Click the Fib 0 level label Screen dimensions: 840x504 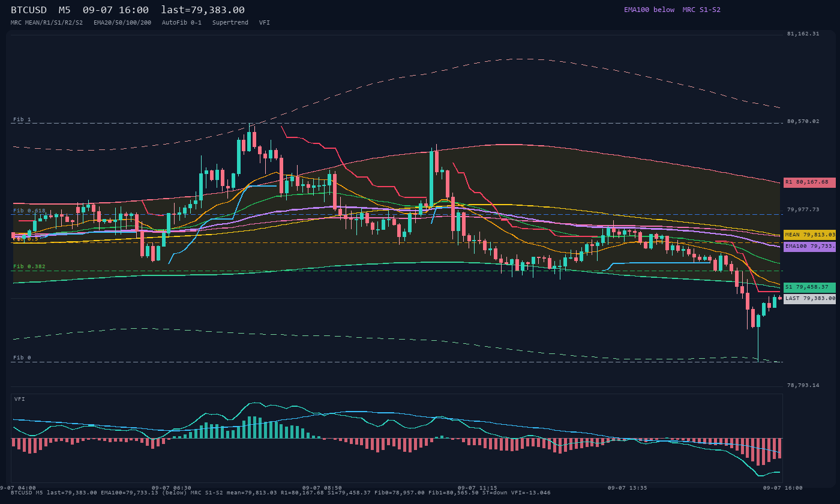click(x=22, y=358)
